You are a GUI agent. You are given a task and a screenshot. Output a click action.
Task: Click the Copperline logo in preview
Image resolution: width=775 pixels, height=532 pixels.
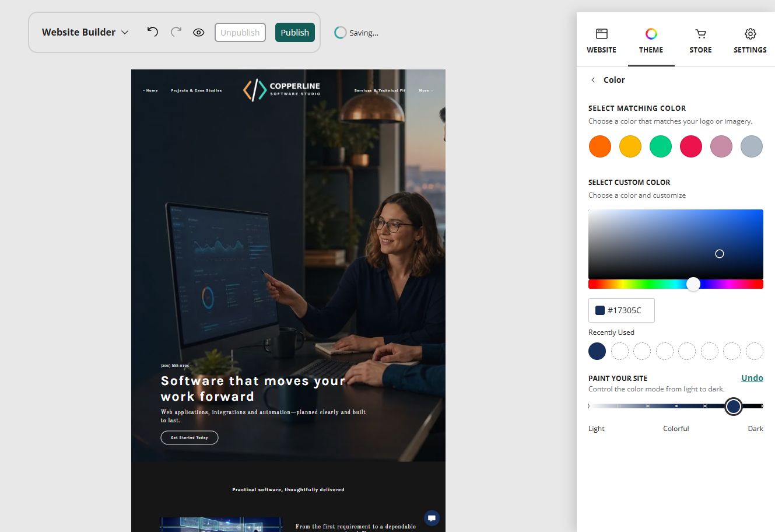[x=282, y=90]
